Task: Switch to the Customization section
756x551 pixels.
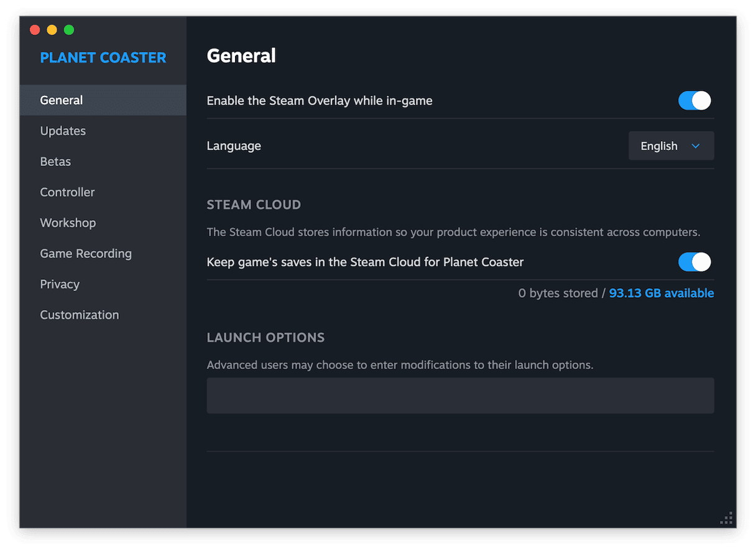Action: 79,315
